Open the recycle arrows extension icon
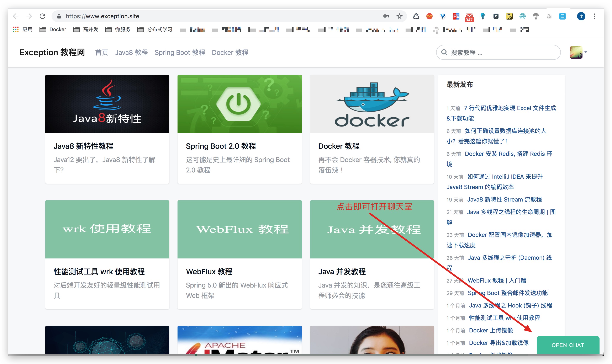Screen dimensions: 612x364 point(416,16)
